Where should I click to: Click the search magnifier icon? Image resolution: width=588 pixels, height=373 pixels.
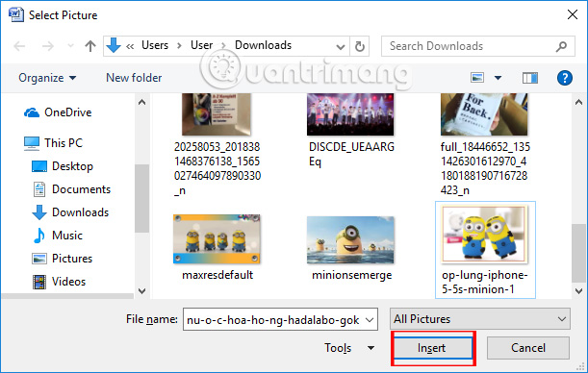pyautogui.click(x=561, y=46)
